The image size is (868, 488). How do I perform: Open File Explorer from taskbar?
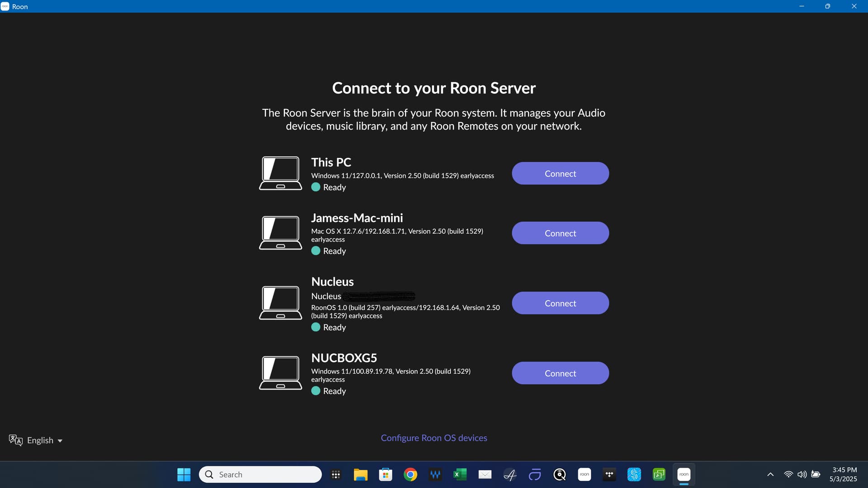[360, 474]
